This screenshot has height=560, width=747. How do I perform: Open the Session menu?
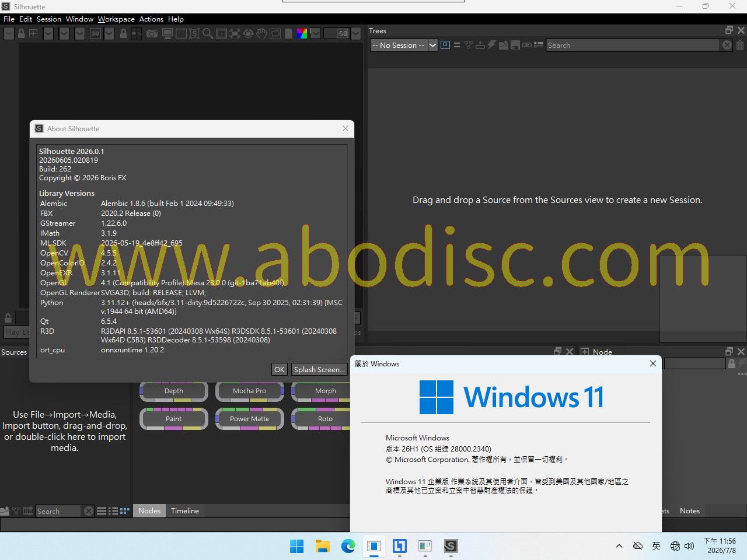click(x=49, y=19)
